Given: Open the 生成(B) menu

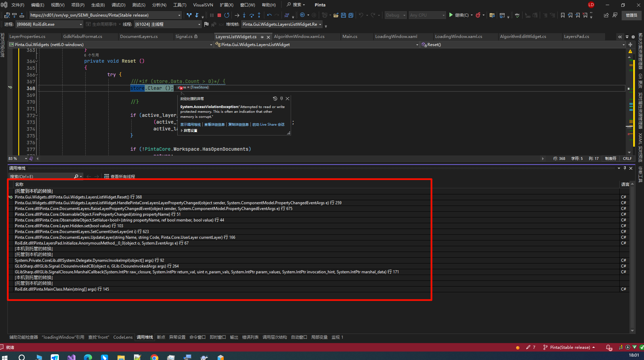Looking at the screenshot, I should [x=98, y=5].
